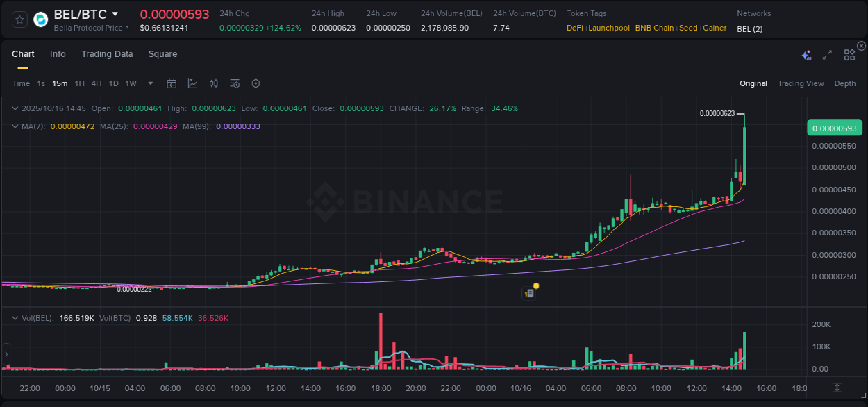The width and height of the screenshot is (868, 407).
Task: Click the favorite star icon near BEL/BTC
Action: (x=19, y=19)
